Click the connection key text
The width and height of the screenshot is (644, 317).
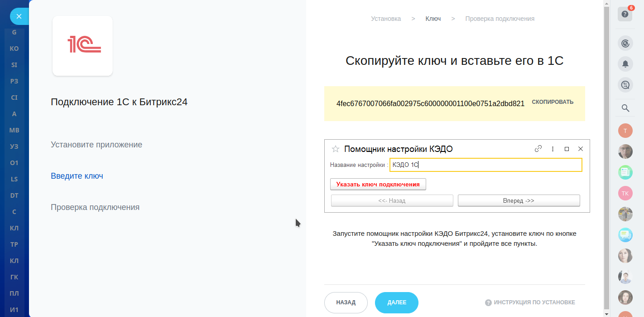(x=430, y=103)
